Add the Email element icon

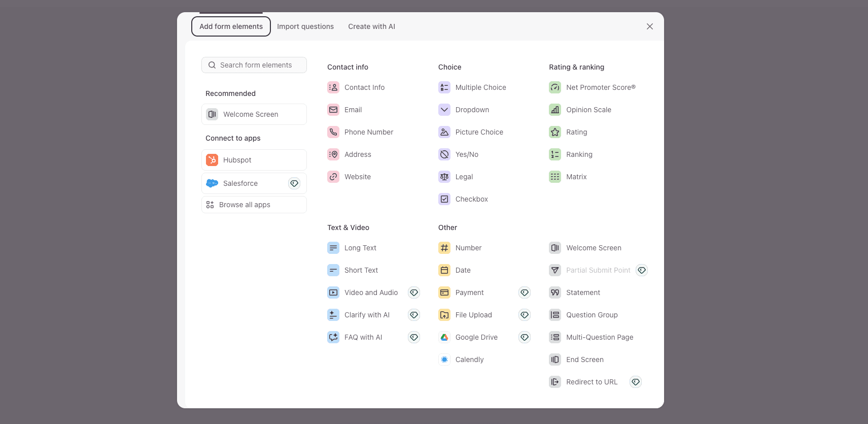click(x=333, y=110)
